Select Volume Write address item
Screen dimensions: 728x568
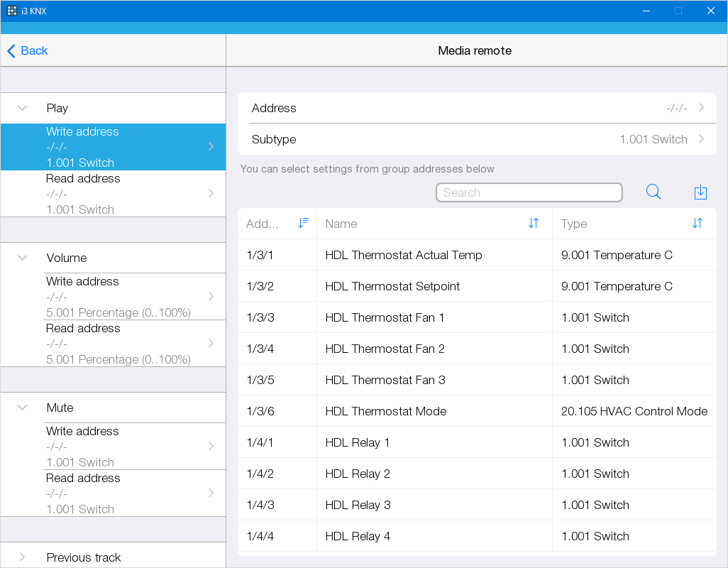coord(128,297)
